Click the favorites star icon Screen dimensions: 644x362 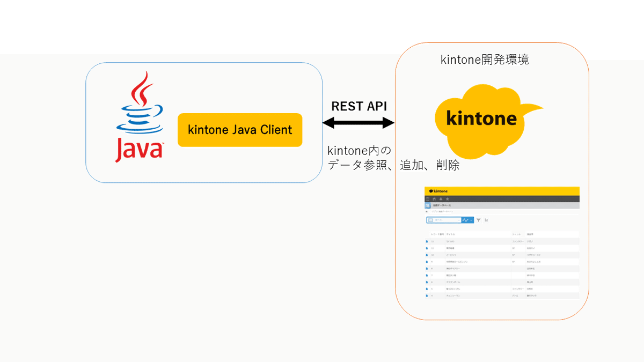447,198
